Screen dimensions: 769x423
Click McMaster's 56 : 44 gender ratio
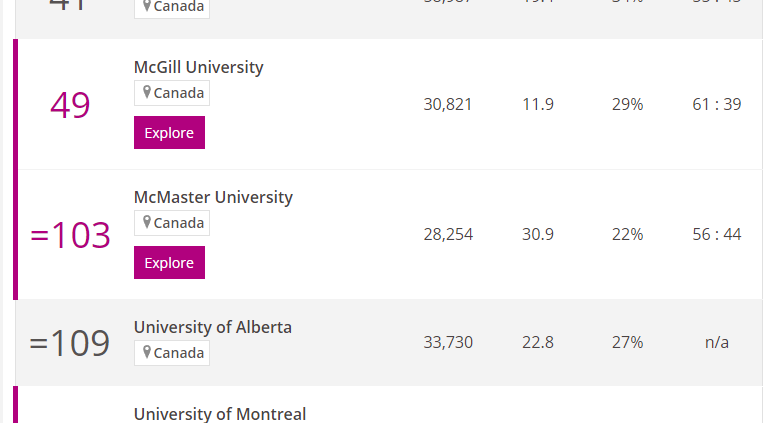point(717,234)
